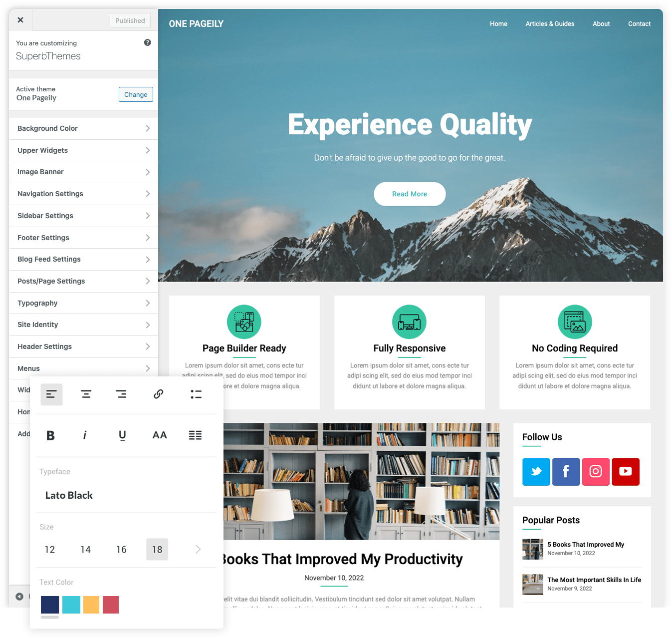
Task: Expand the Posts/Page Settings section
Action: click(83, 281)
